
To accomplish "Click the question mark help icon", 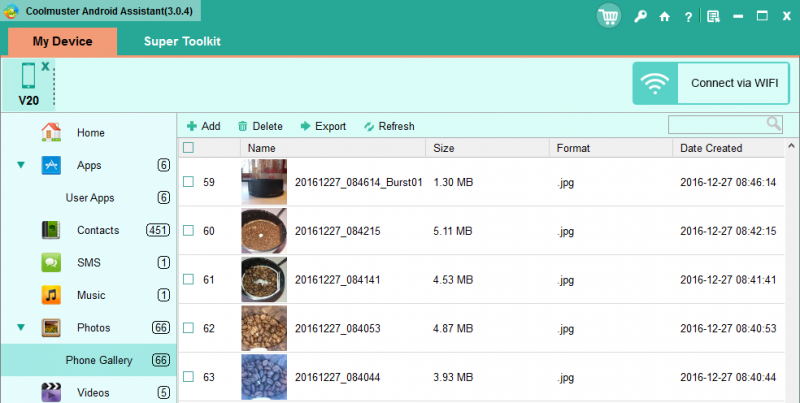I will [x=688, y=16].
